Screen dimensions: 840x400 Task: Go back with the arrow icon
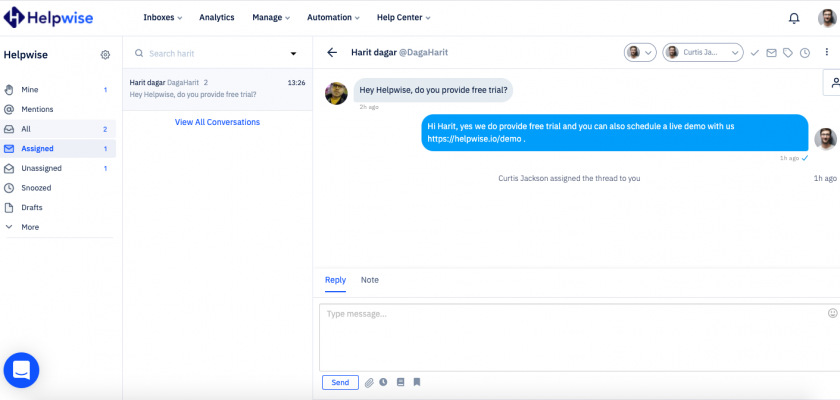point(332,52)
